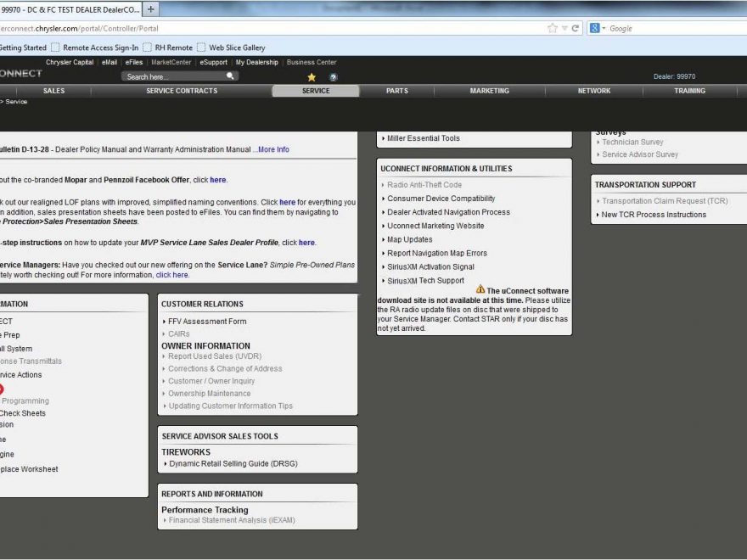Select the SERVICE tab
747x560 pixels.
pos(316,91)
